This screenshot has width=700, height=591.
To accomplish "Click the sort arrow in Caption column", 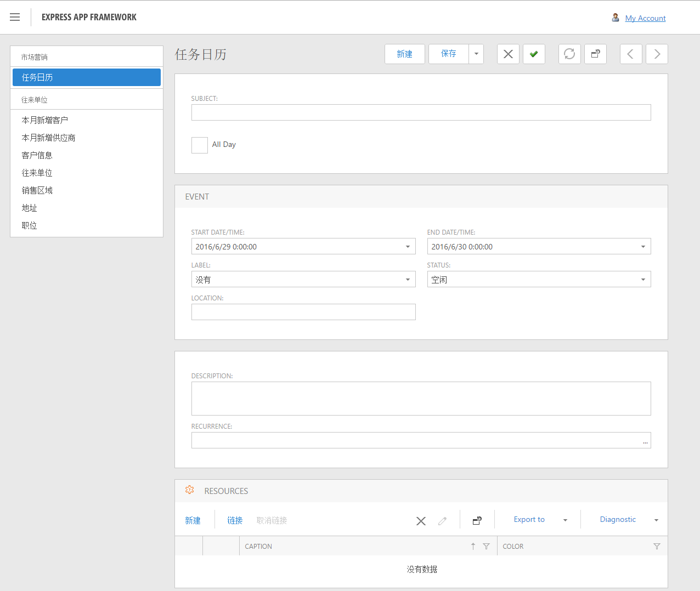I will pos(473,546).
